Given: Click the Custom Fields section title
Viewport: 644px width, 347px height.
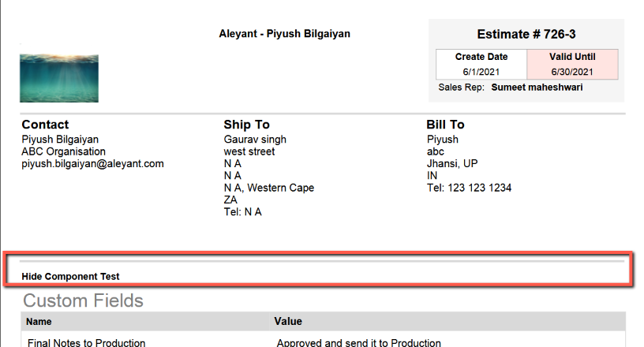Looking at the screenshot, I should pos(83,300).
